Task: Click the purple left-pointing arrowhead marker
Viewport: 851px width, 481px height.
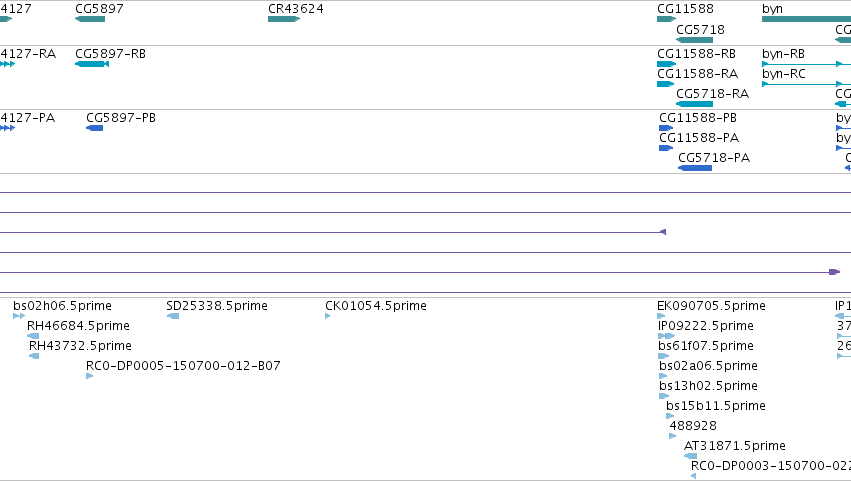Action: (663, 232)
